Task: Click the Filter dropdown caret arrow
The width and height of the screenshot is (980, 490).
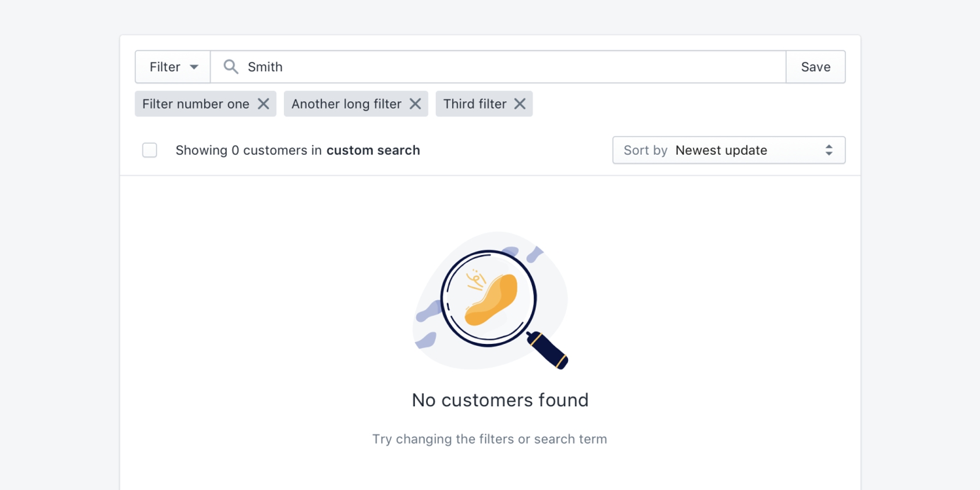Action: coord(194,67)
